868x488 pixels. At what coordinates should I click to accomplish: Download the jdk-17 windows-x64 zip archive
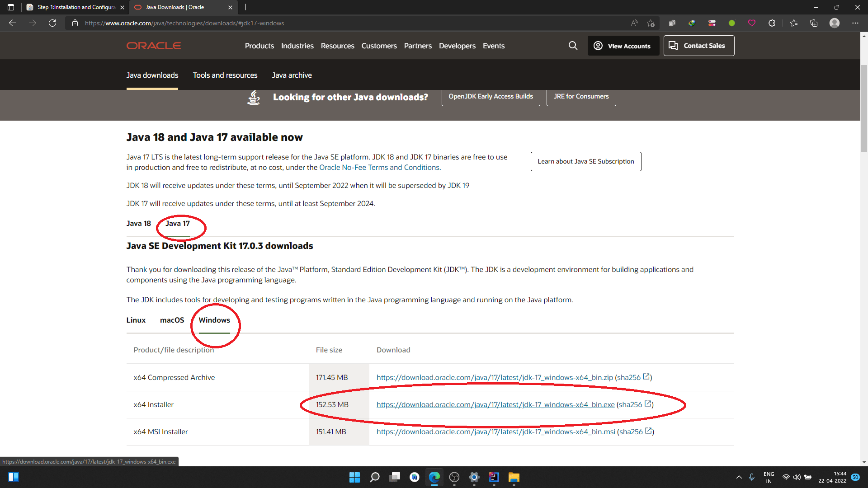coord(495,377)
